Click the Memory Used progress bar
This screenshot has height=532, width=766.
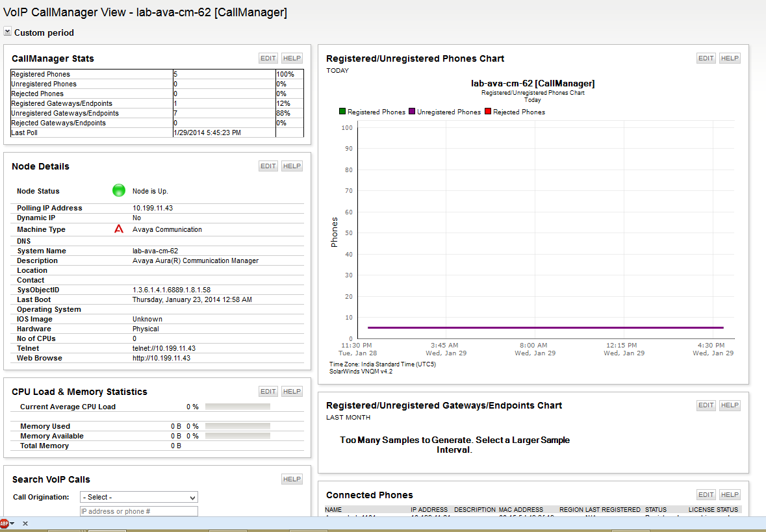point(238,426)
